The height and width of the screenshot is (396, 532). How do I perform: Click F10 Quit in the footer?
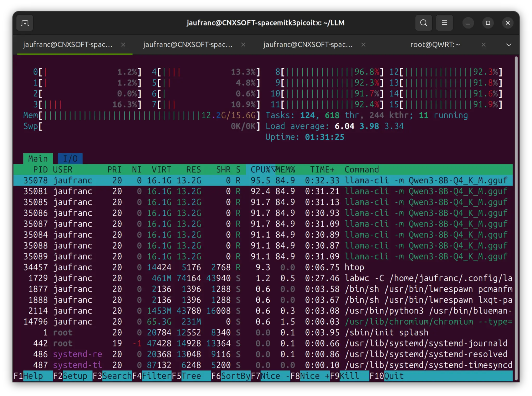pyautogui.click(x=387, y=376)
